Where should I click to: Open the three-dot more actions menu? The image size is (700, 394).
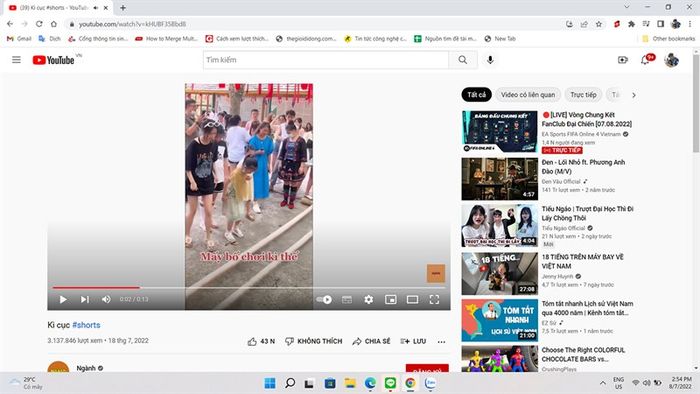pyautogui.click(x=441, y=342)
